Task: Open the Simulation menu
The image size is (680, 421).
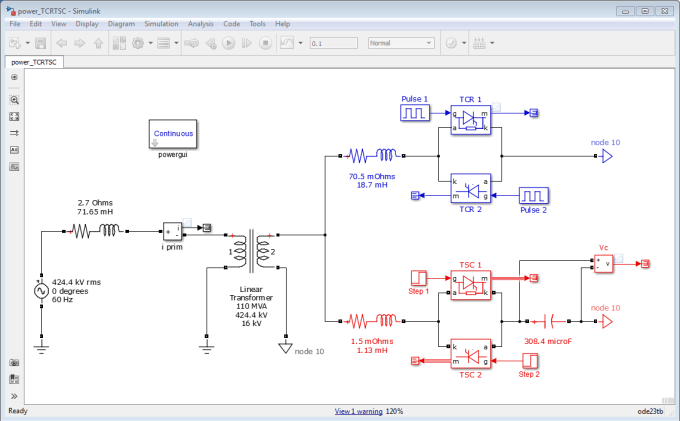Action: click(x=161, y=24)
